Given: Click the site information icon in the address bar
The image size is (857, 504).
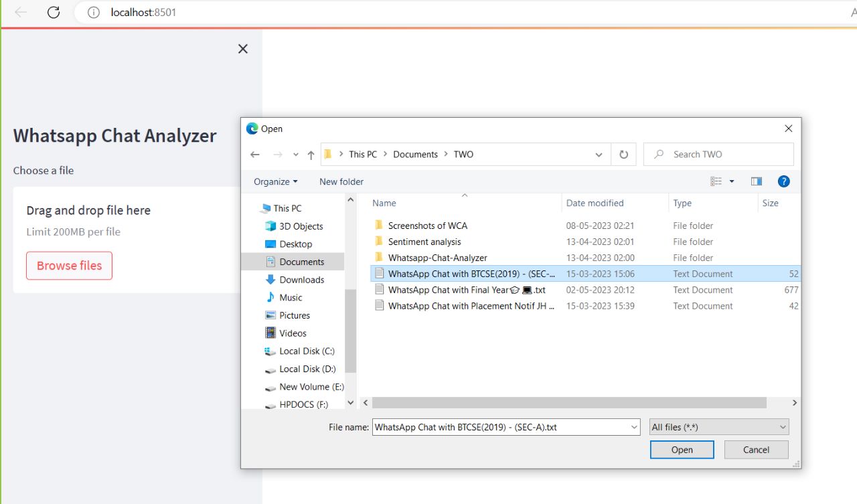Looking at the screenshot, I should click(x=92, y=12).
